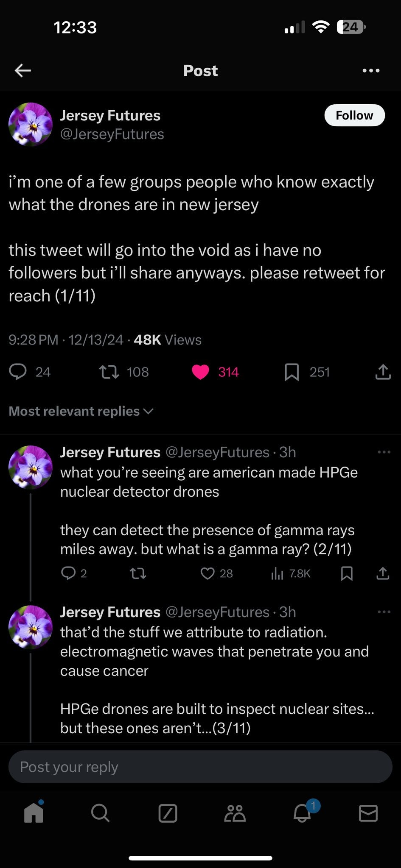View analytics of the 2/11 reply
The width and height of the screenshot is (401, 868).
point(277,573)
